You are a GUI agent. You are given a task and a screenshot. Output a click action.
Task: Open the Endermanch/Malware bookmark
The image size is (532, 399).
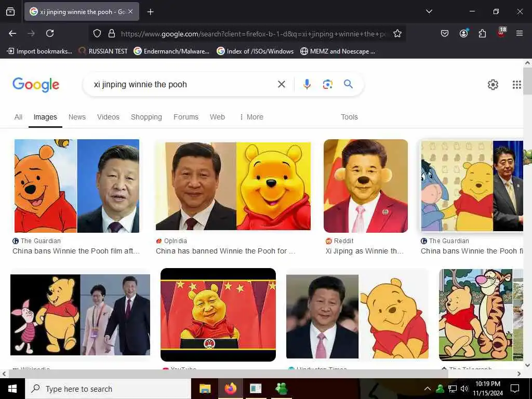pyautogui.click(x=171, y=51)
